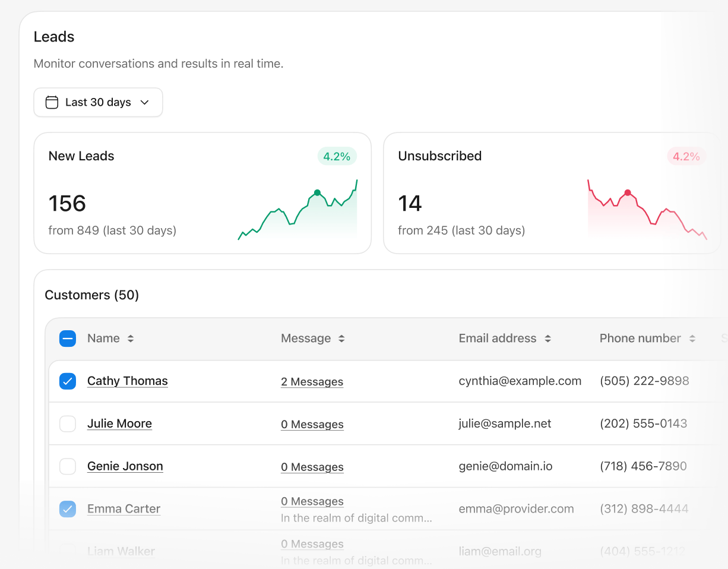
Task: Click email emma@provider.com
Action: tap(517, 509)
